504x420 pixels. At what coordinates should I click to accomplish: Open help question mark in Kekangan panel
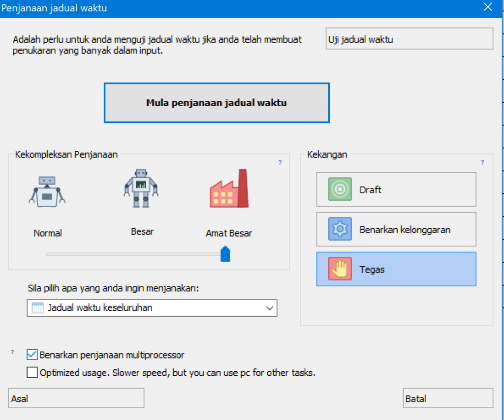(x=482, y=162)
